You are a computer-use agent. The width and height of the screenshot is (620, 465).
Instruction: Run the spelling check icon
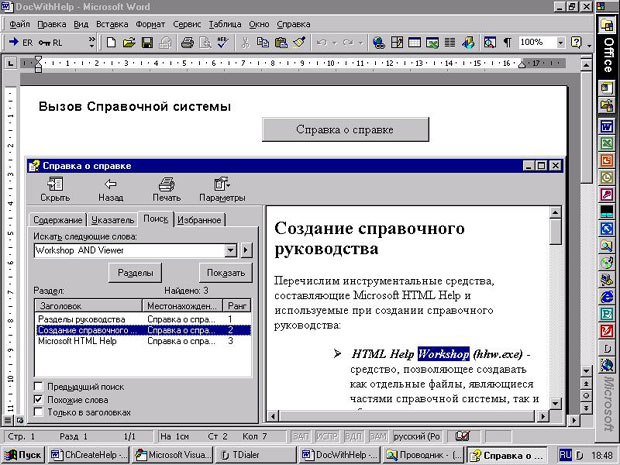click(223, 42)
